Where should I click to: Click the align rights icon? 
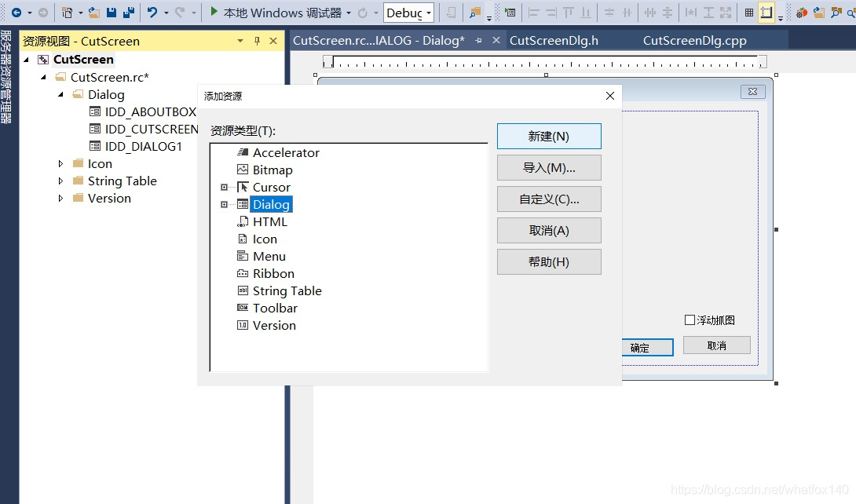(x=551, y=13)
